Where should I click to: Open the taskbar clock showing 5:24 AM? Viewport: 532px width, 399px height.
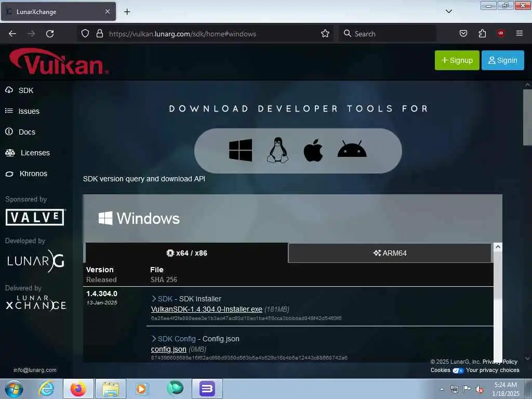(x=506, y=389)
